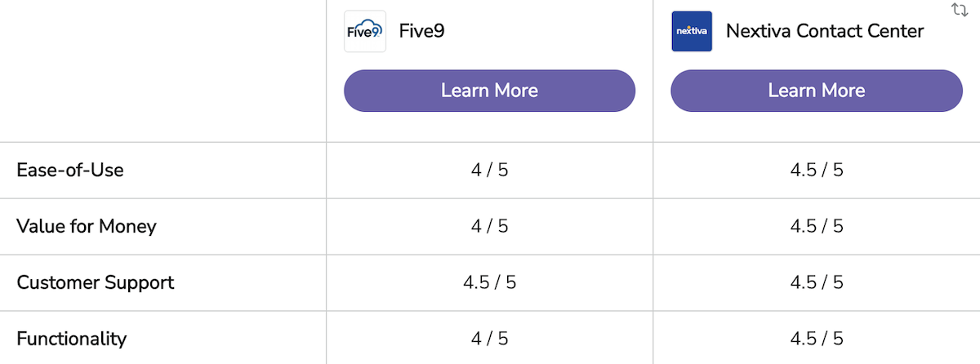Open Learn More for Nextiva Contact Center
Viewport: 980px width, 364px height.
pyautogui.click(x=817, y=91)
